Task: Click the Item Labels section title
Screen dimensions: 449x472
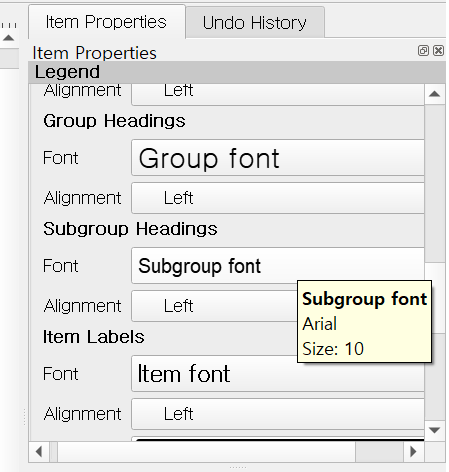Action: tap(94, 337)
